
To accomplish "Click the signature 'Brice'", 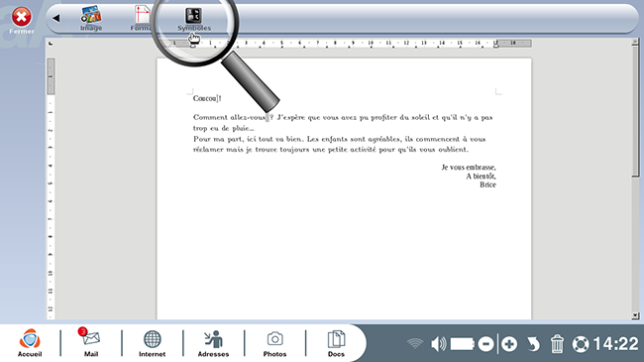I will 487,184.
